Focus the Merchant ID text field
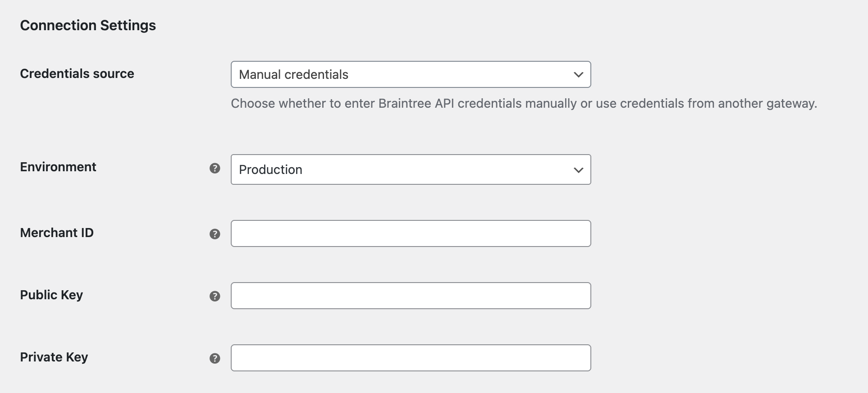The height and width of the screenshot is (393, 868). 411,233
